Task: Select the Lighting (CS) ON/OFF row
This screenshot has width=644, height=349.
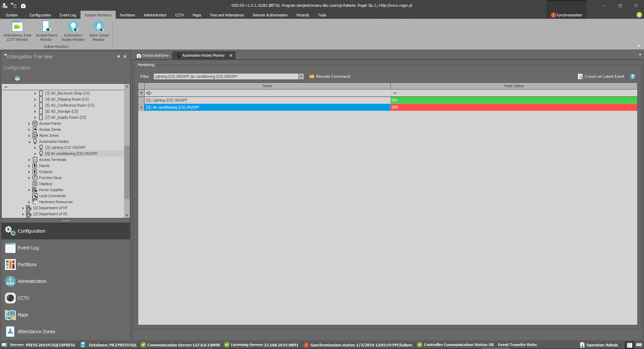Action: 267,100
